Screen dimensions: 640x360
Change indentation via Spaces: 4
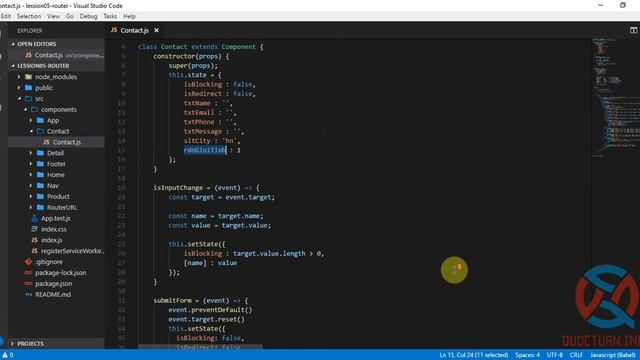[527, 355]
